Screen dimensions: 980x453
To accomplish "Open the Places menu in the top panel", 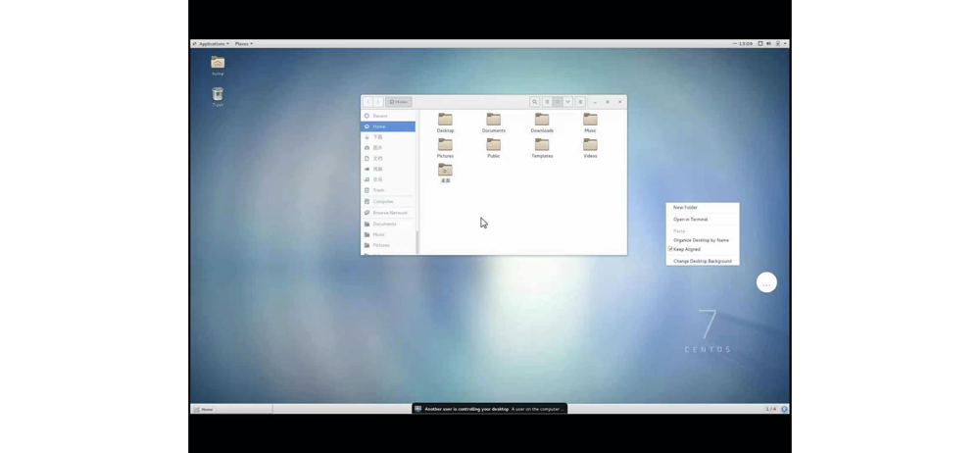I will [244, 44].
